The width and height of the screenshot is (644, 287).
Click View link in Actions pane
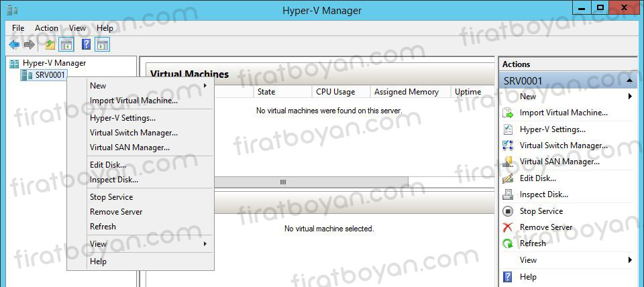pos(528,260)
